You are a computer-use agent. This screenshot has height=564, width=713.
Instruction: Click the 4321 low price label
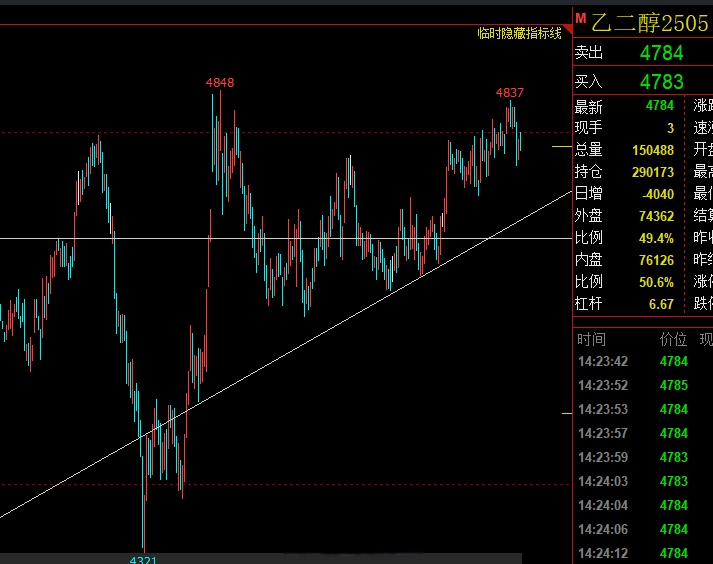[x=143, y=558]
